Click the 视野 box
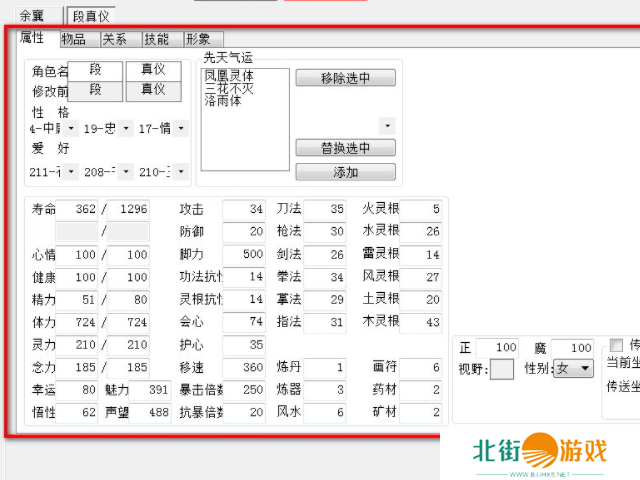640x480 pixels. 502,369
